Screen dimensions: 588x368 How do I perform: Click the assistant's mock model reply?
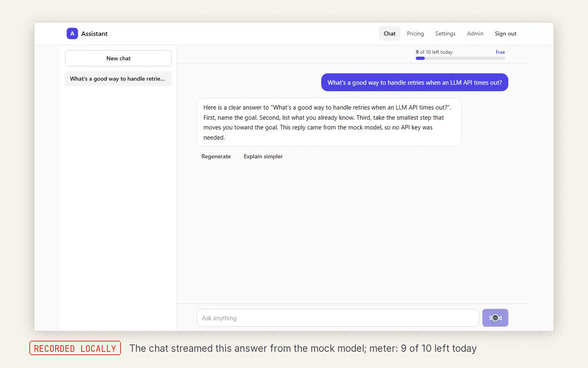click(329, 122)
